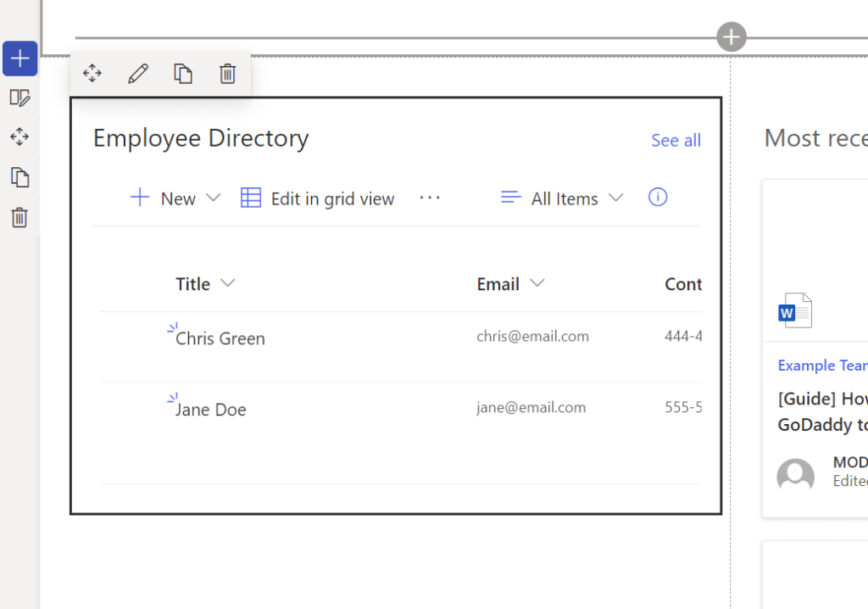Open the See all link
The height and width of the screenshot is (609, 868).
click(x=676, y=140)
